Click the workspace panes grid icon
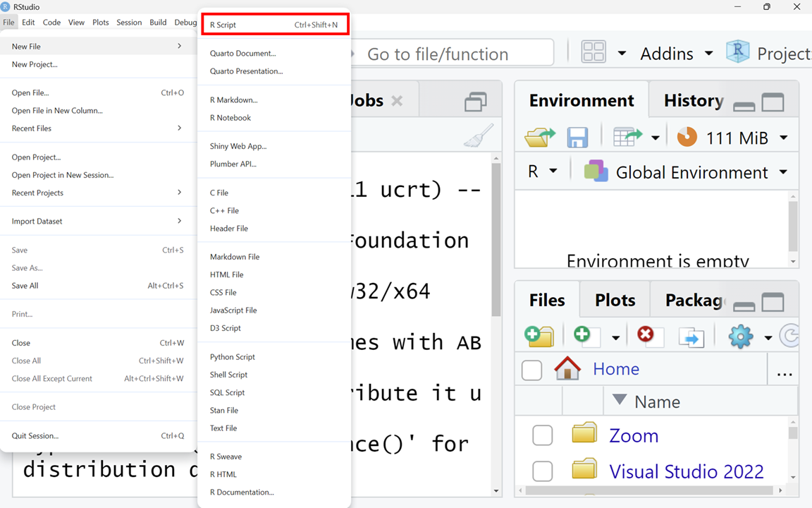Image resolution: width=812 pixels, height=508 pixels. tap(593, 54)
